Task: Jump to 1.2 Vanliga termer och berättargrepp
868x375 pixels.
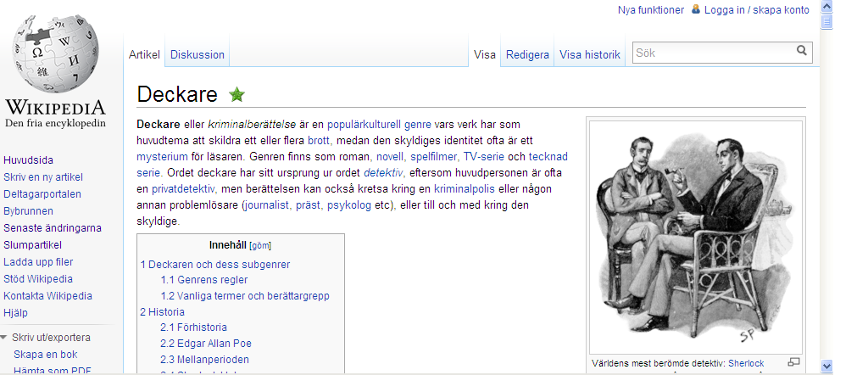Action: 245,296
